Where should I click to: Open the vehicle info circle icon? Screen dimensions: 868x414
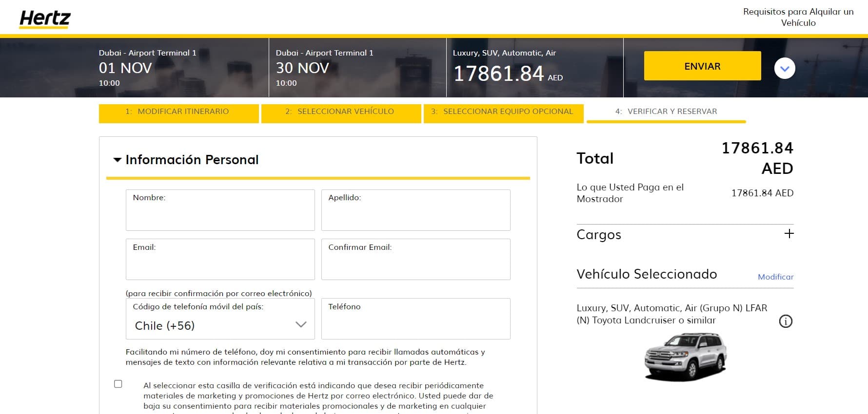pos(786,321)
